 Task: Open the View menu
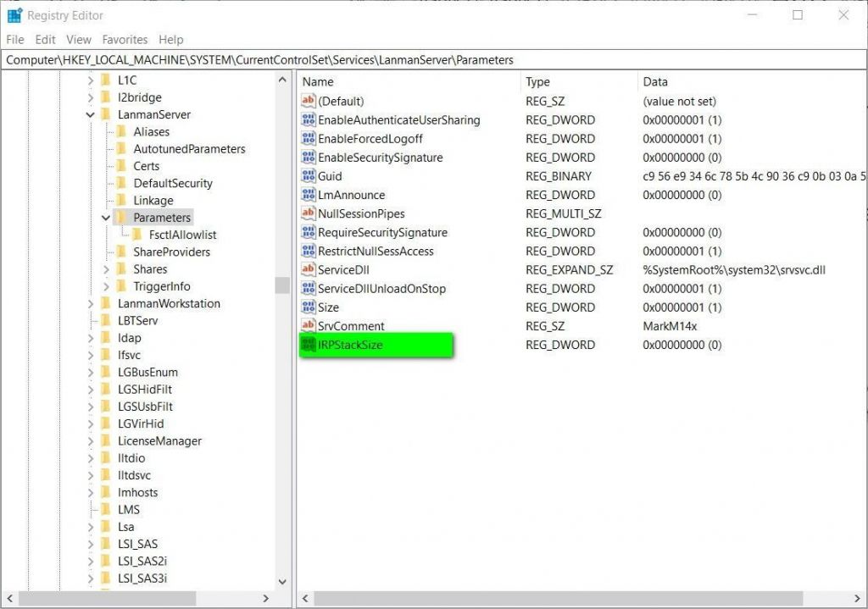click(78, 39)
